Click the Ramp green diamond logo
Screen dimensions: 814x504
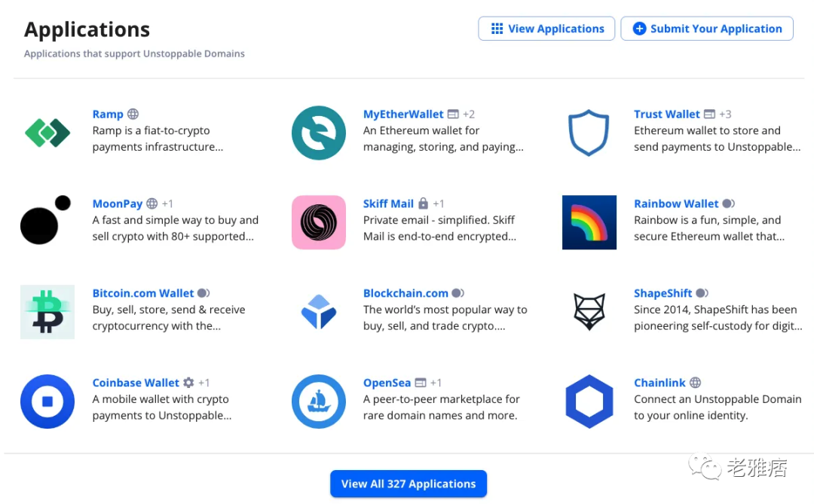(47, 133)
